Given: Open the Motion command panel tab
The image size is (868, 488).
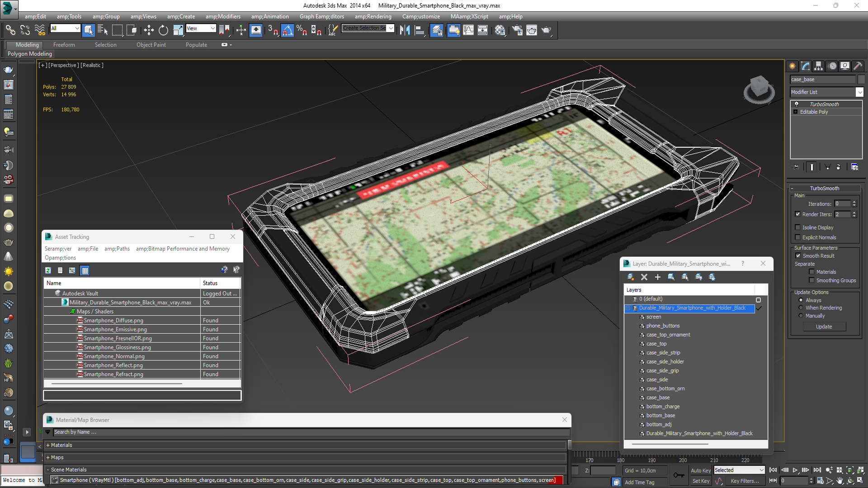Looking at the screenshot, I should [832, 66].
